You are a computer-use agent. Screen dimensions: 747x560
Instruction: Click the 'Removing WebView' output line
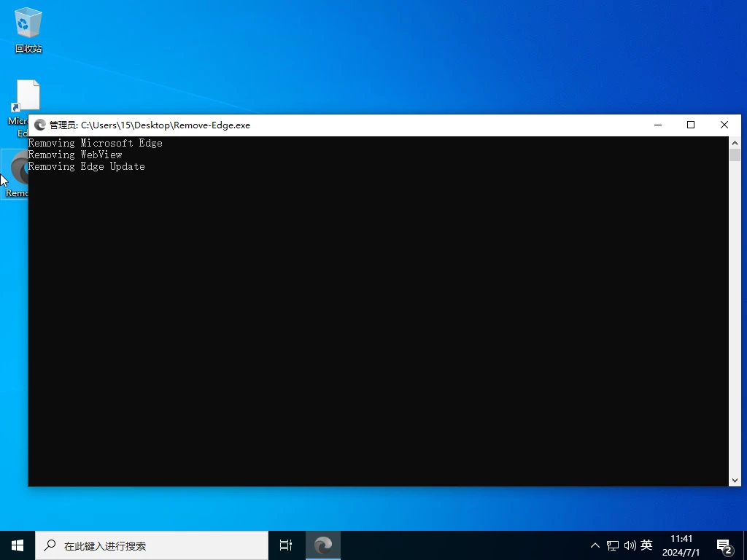coord(75,155)
